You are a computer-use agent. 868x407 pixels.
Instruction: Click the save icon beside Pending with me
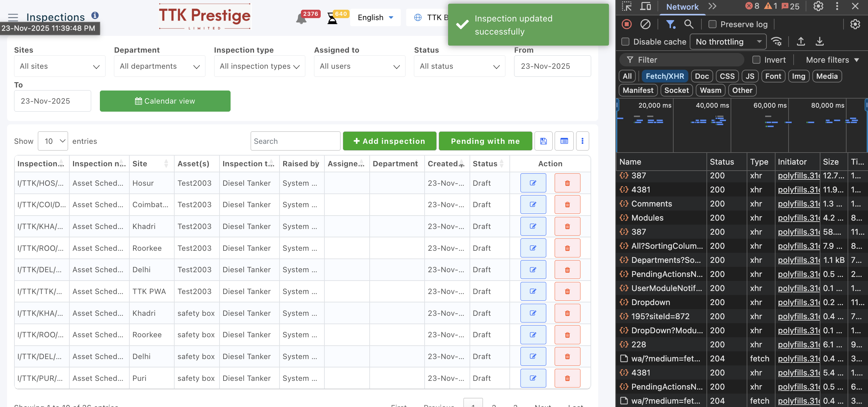pyautogui.click(x=543, y=141)
